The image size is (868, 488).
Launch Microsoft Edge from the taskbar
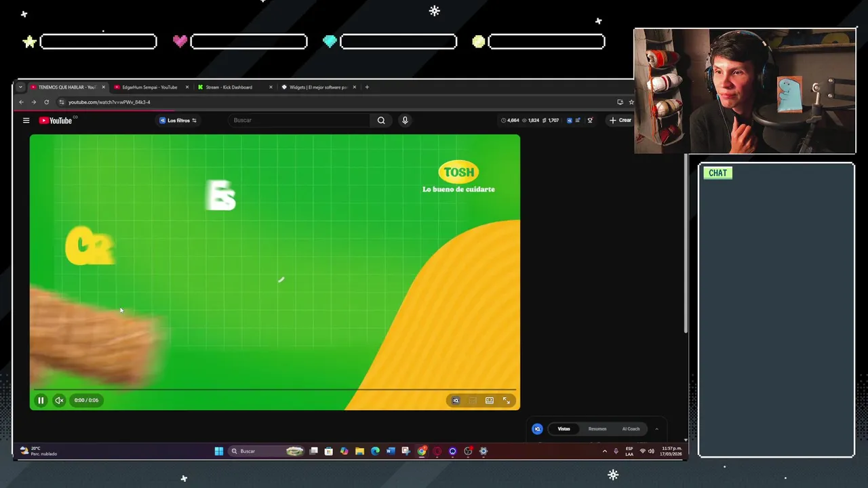tap(375, 451)
